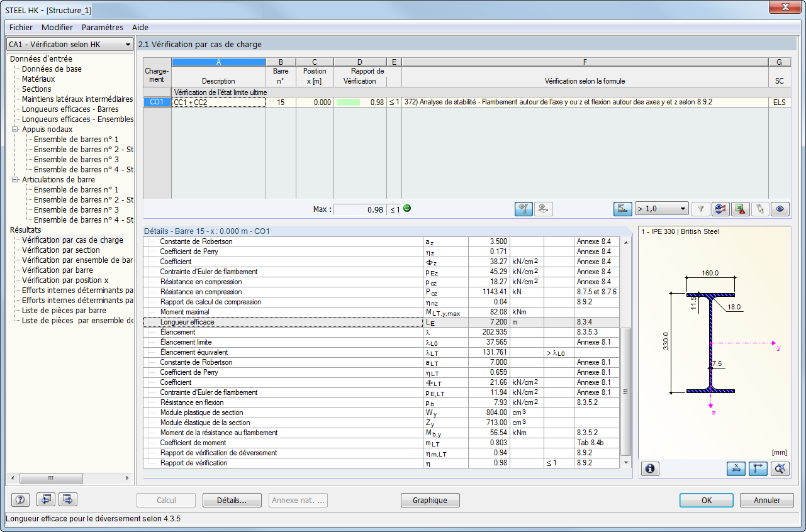Click the CO1 row header cell
Screen dimensions: 806x532
click(x=157, y=103)
